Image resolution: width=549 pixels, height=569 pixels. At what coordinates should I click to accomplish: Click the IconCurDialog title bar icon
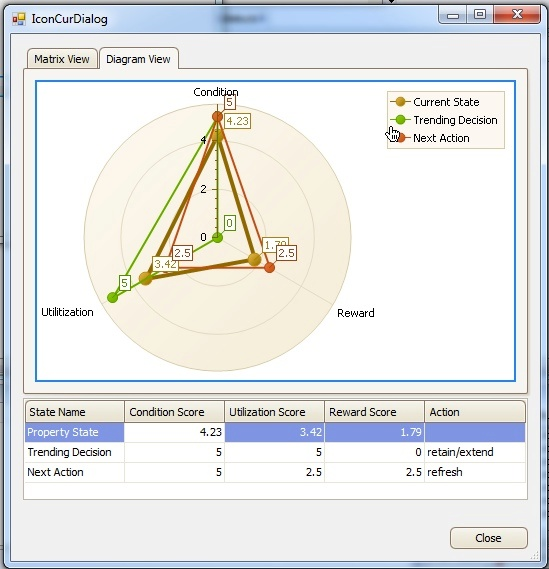point(19,19)
